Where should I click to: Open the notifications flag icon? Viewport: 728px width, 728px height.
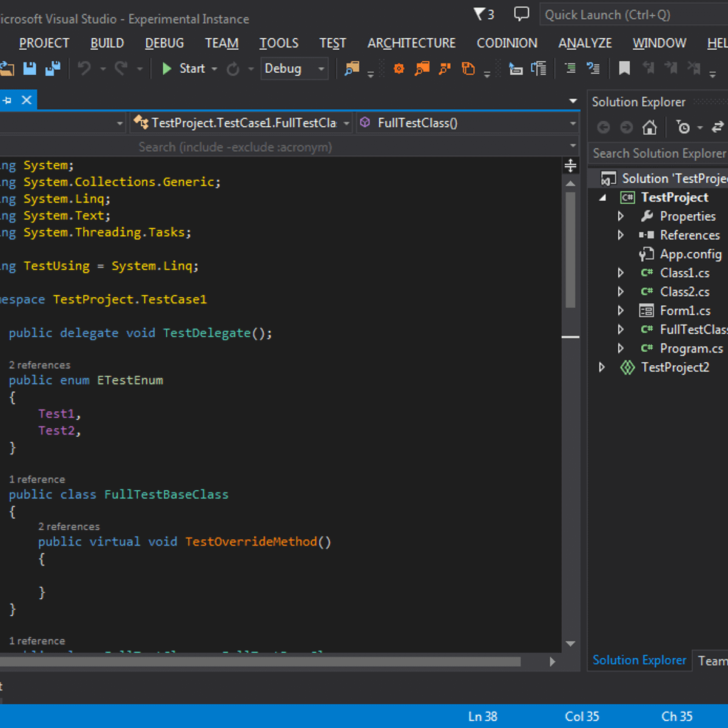484,14
